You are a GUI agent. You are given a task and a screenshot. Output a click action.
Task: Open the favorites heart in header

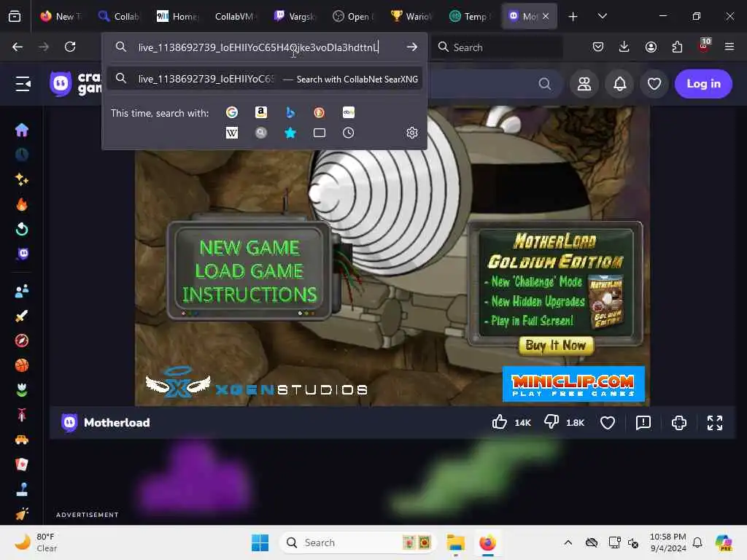(x=654, y=84)
